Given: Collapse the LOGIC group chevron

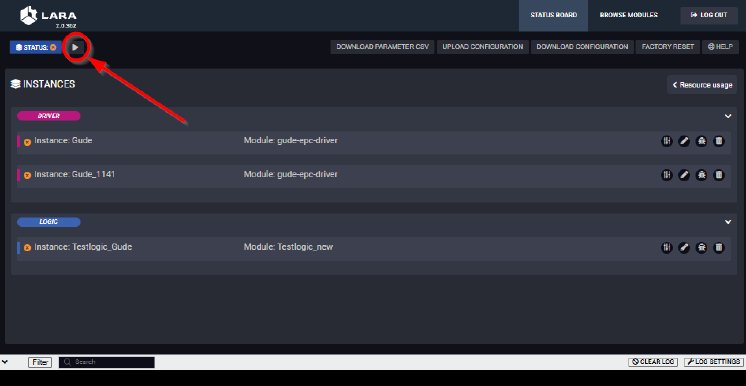Looking at the screenshot, I should coord(728,222).
